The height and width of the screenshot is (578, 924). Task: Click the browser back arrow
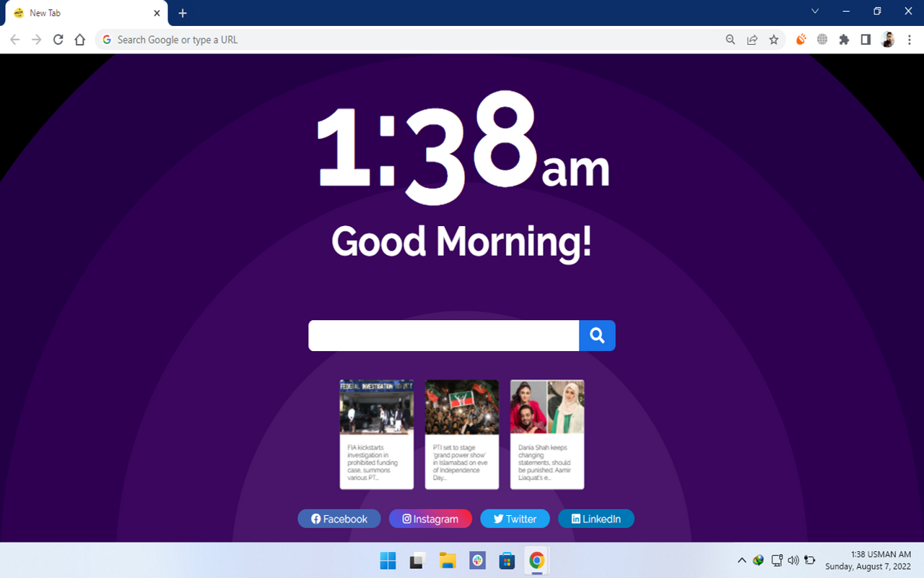[15, 40]
